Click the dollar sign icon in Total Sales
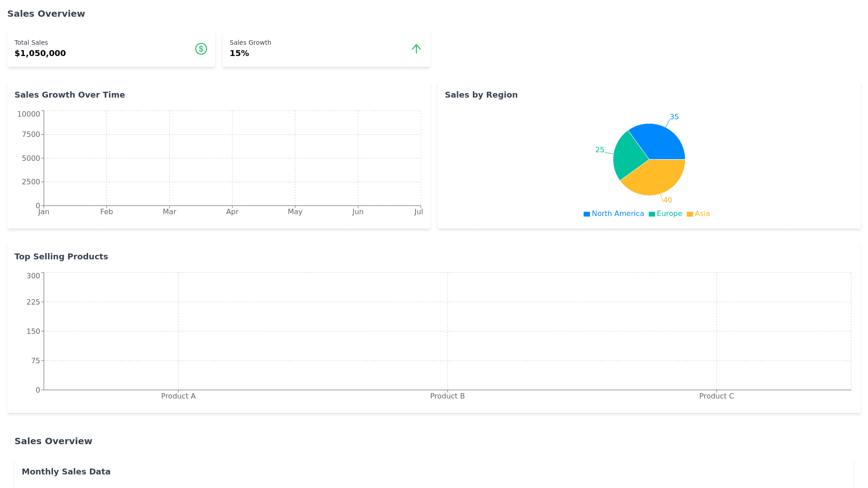This screenshot has width=868, height=488. tap(201, 49)
